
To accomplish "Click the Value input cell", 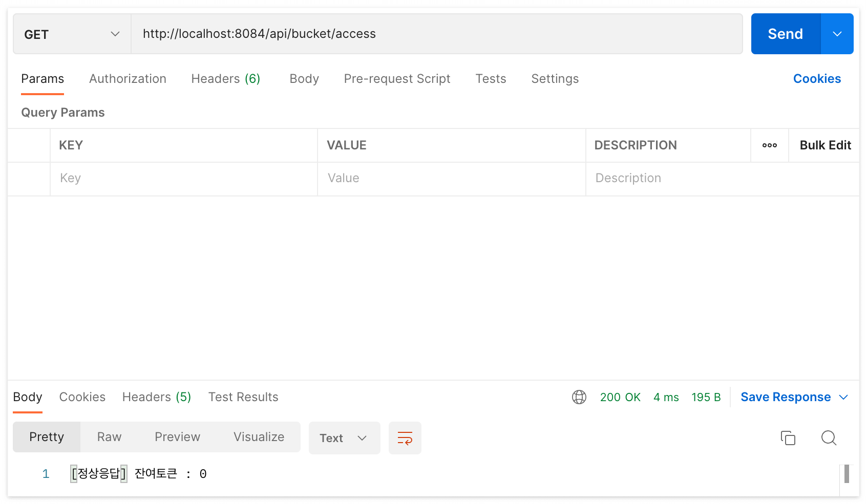I will point(452,179).
